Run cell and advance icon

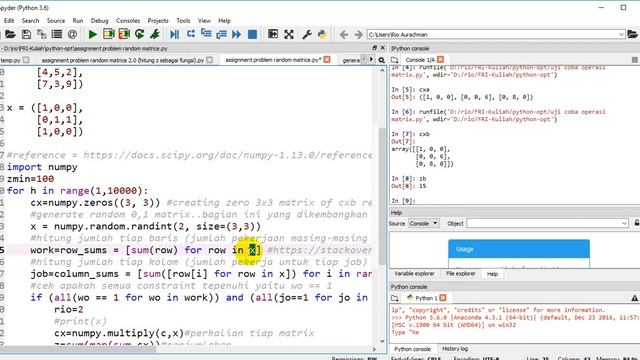(124, 34)
